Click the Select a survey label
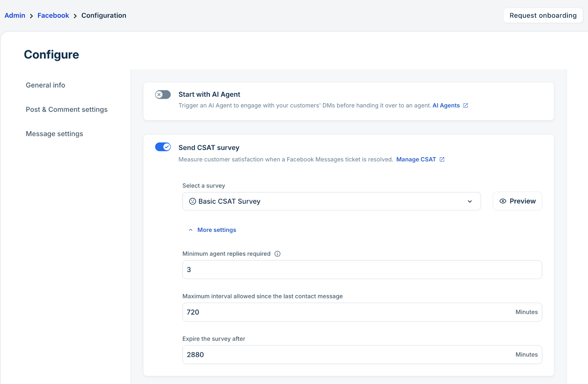This screenshot has width=588, height=384. (204, 186)
